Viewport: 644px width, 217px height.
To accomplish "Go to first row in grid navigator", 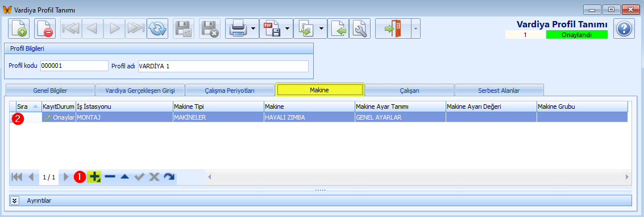I will coord(17,177).
